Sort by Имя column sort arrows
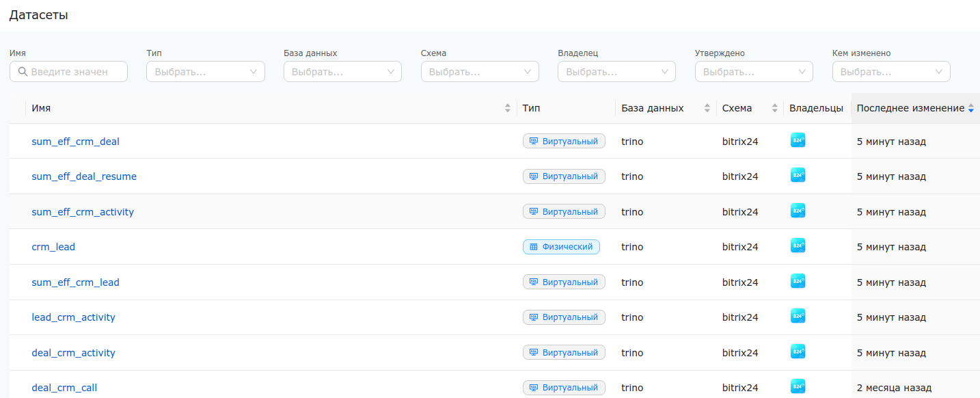980x398 pixels. pyautogui.click(x=507, y=108)
